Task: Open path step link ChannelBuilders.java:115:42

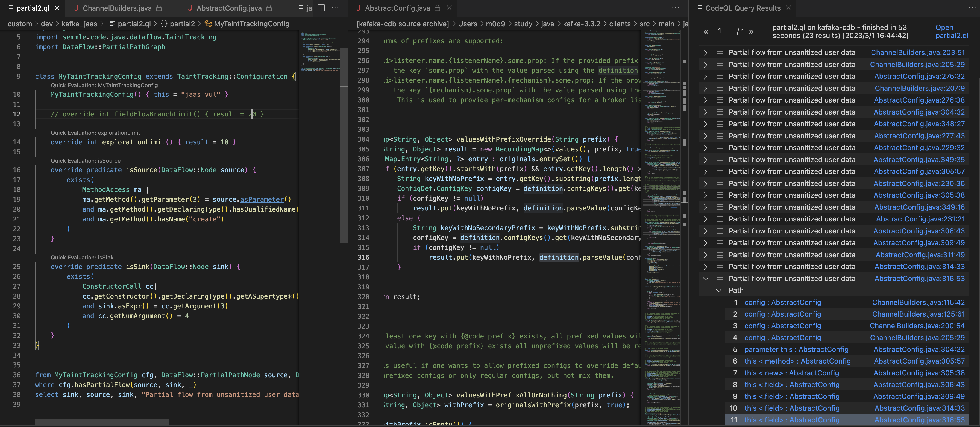Action: click(x=918, y=303)
